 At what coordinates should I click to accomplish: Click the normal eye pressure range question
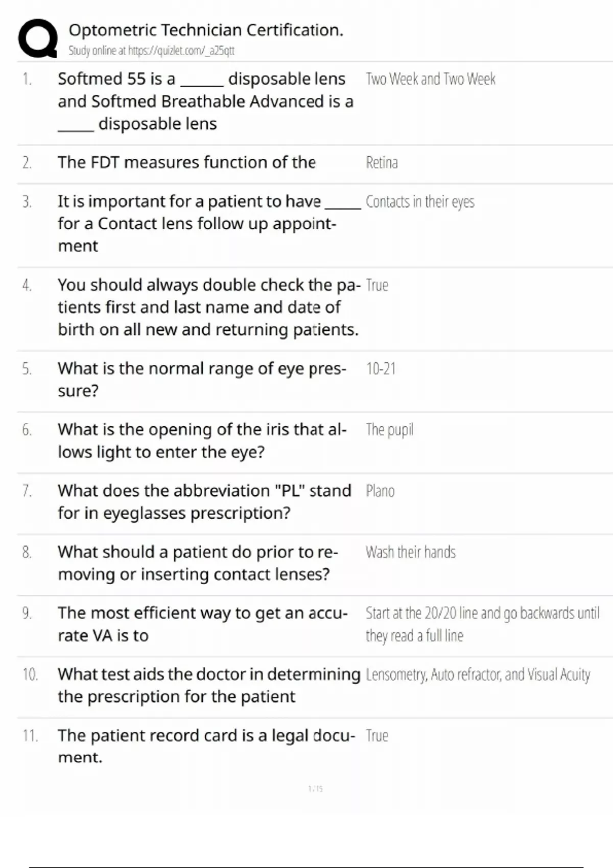point(202,379)
